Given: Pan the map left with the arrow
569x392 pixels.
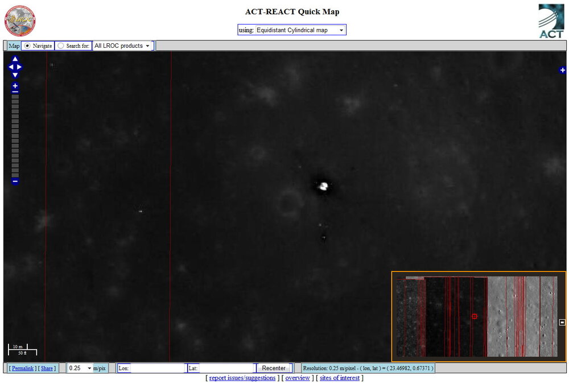Looking at the screenshot, I should [11, 67].
